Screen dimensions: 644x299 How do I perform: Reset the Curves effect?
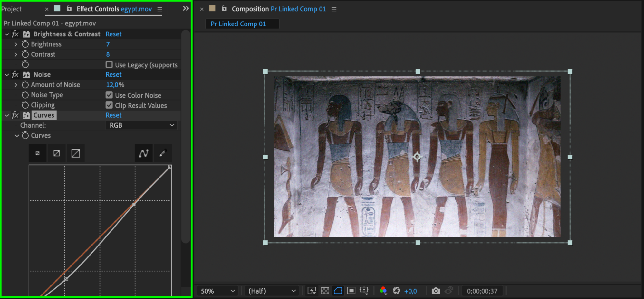click(113, 115)
